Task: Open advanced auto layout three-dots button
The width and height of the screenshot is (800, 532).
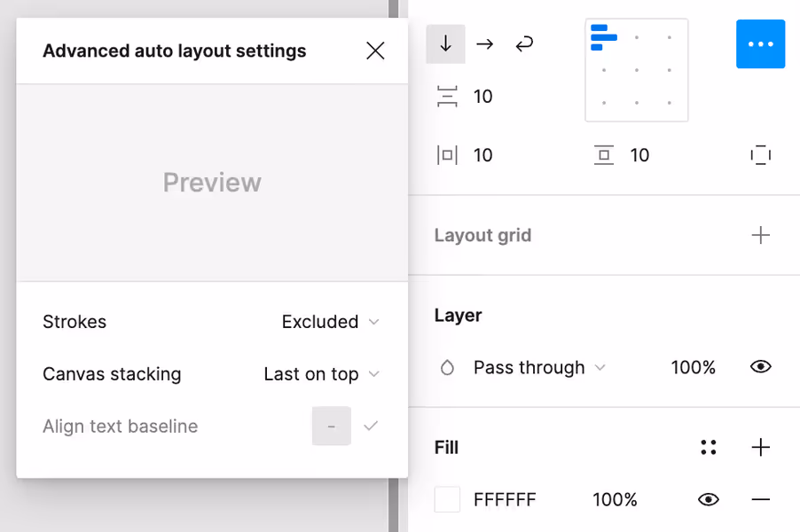Action: coord(760,43)
